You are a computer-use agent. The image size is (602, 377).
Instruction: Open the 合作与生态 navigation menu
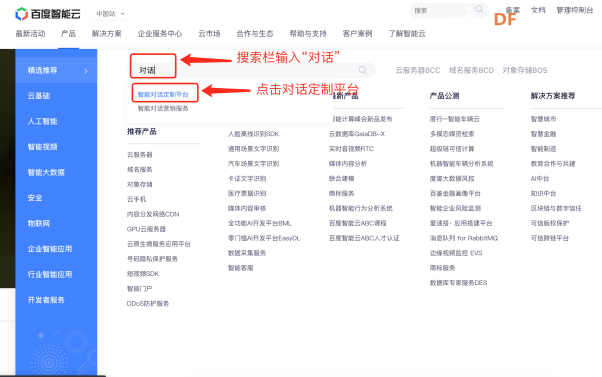tap(255, 34)
